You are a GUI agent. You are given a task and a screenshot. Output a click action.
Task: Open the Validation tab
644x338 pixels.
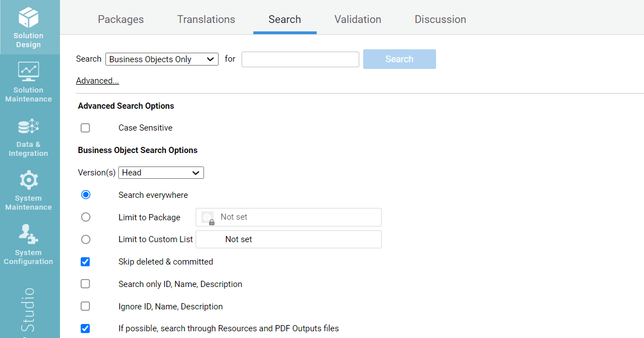358,19
